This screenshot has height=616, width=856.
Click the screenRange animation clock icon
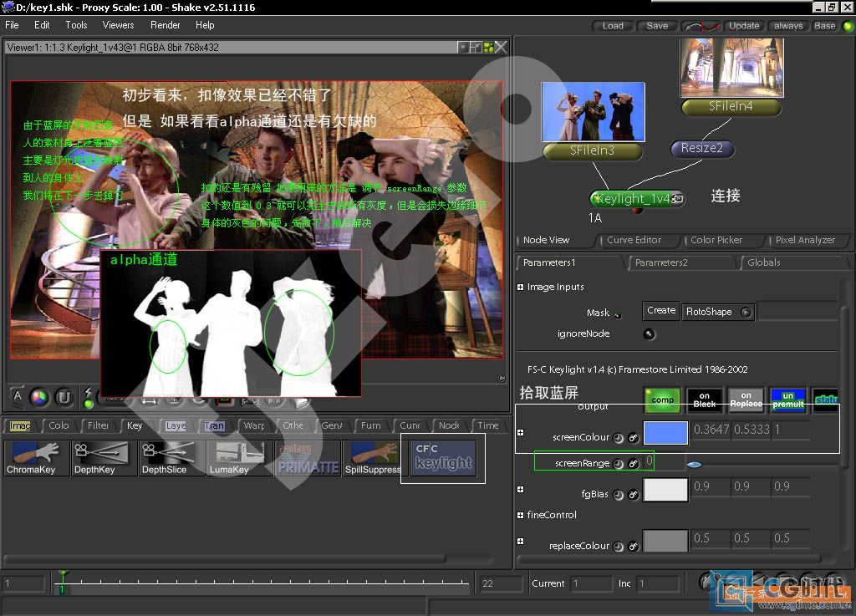pos(619,463)
